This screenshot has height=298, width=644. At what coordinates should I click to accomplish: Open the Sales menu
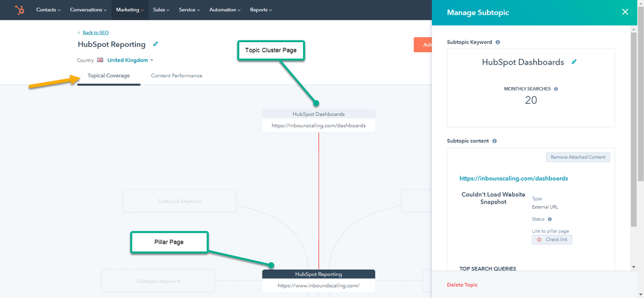(x=161, y=10)
